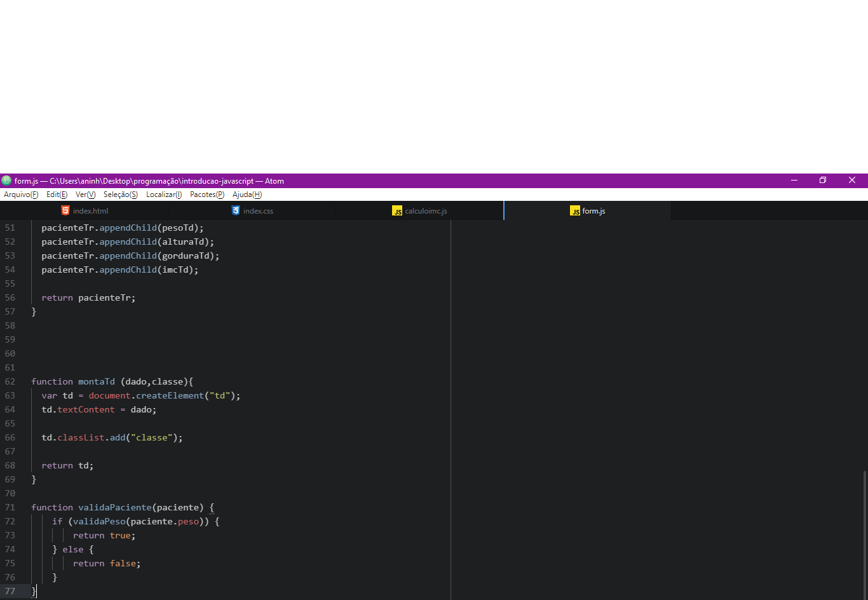Image resolution: width=868 pixels, height=600 pixels.
Task: Open the Ajuda menu
Action: tap(247, 194)
